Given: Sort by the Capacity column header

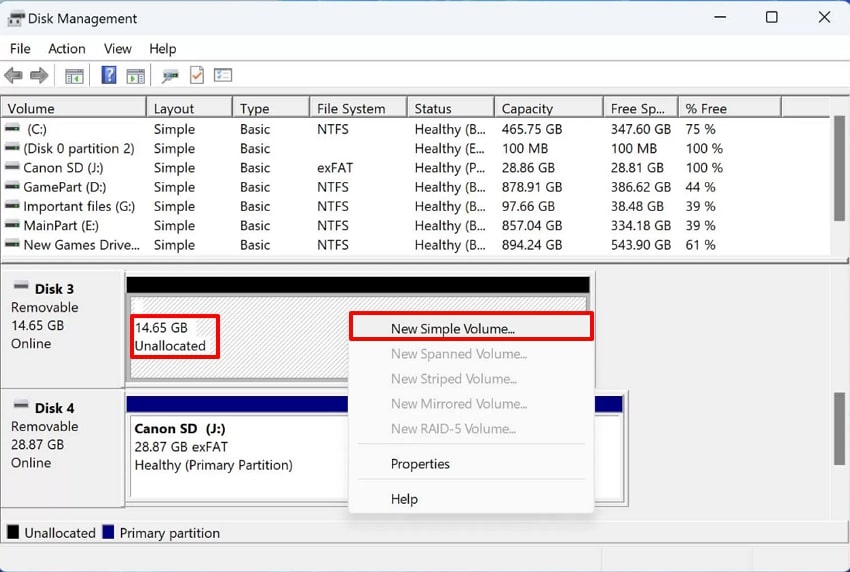Looking at the screenshot, I should click(x=549, y=108).
